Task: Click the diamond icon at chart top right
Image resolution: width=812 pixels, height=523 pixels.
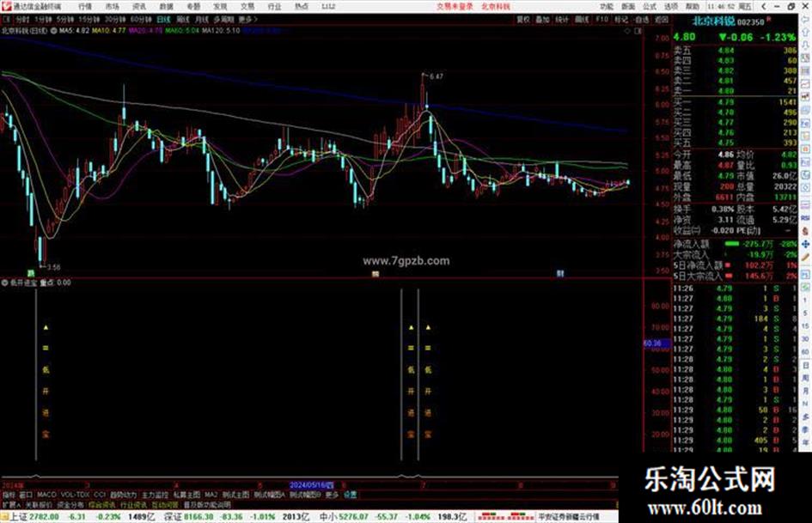Action: coord(627,31)
